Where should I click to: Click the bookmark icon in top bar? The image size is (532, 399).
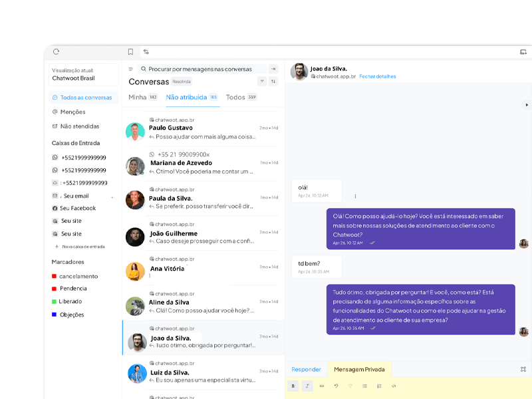[x=130, y=52]
